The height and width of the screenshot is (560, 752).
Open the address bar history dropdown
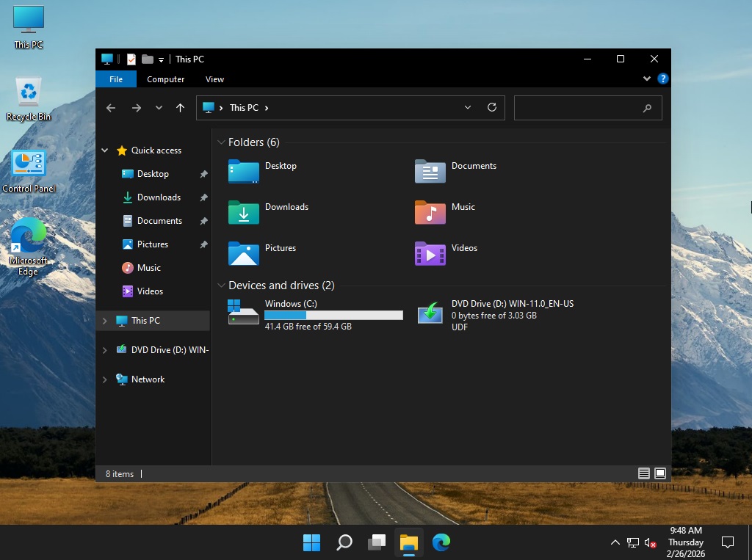468,107
